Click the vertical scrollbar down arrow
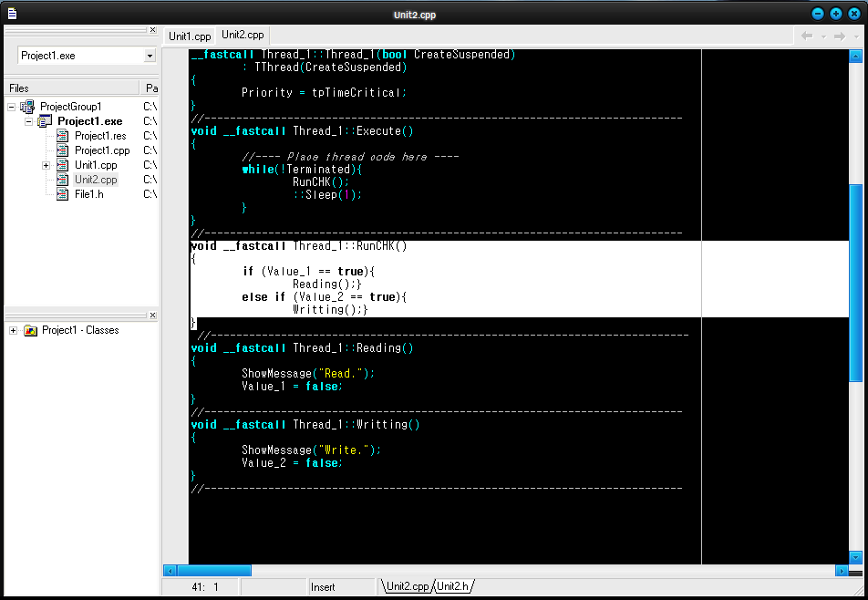 pyautogui.click(x=855, y=557)
